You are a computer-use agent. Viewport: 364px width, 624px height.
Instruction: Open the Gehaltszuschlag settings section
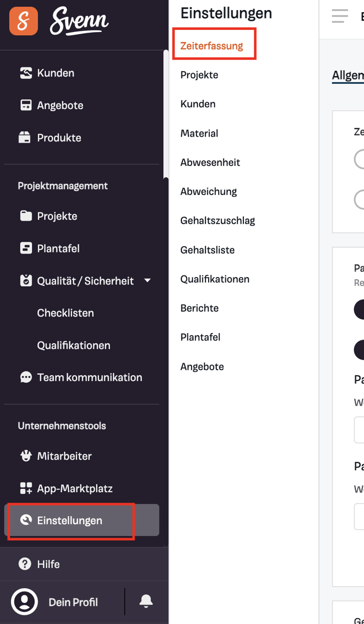[x=218, y=220]
